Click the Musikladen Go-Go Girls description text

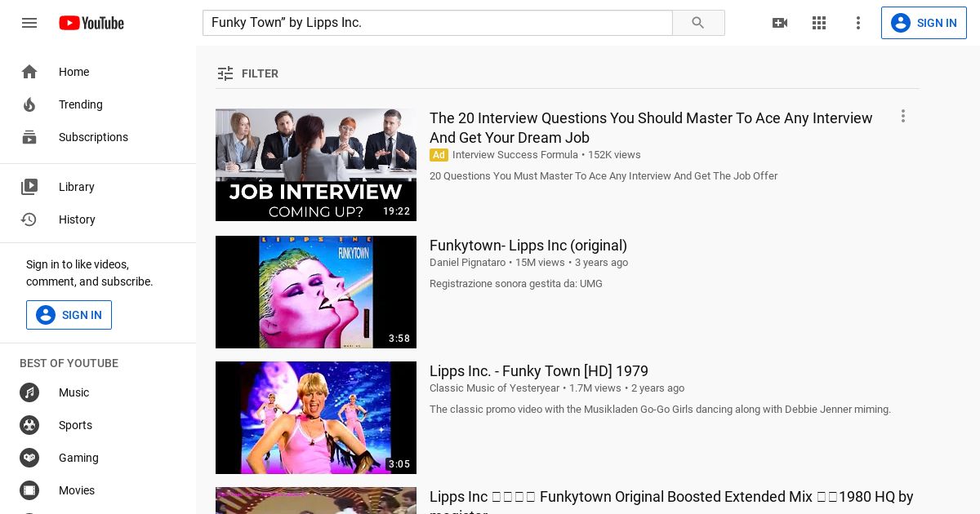tap(660, 410)
